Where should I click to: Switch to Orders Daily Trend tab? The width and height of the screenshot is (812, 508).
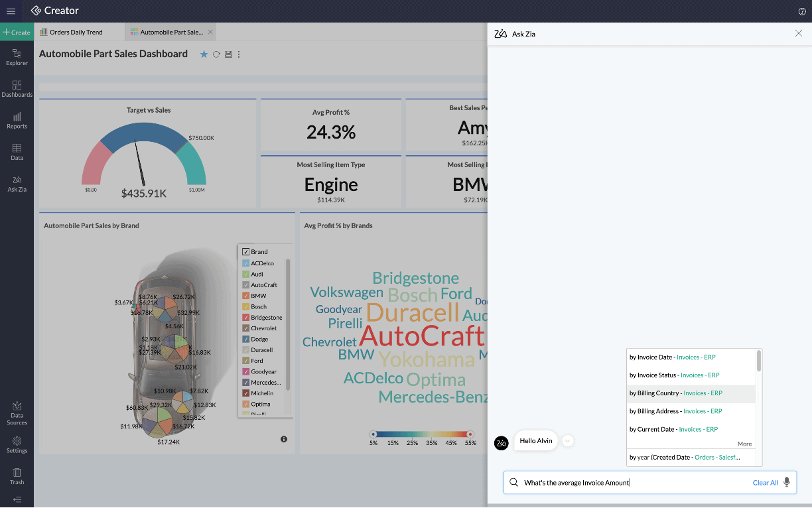(76, 32)
